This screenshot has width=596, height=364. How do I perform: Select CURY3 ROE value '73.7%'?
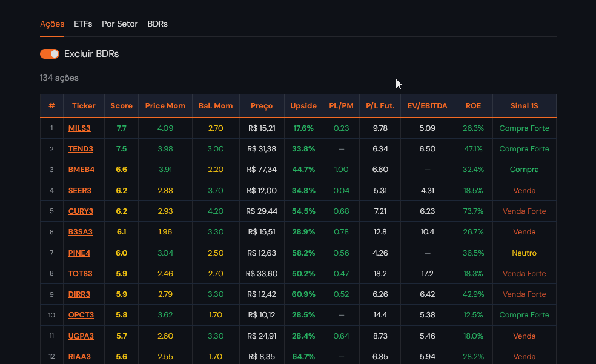point(473,211)
